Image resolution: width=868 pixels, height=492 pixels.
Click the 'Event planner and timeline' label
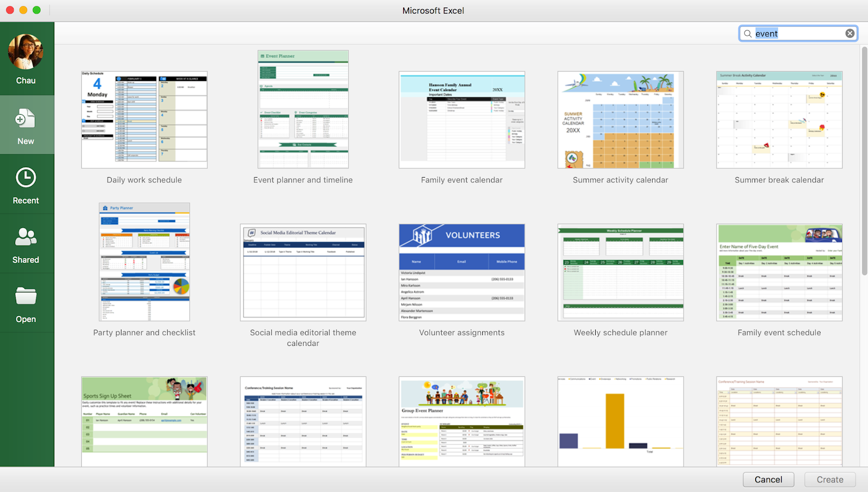click(303, 180)
